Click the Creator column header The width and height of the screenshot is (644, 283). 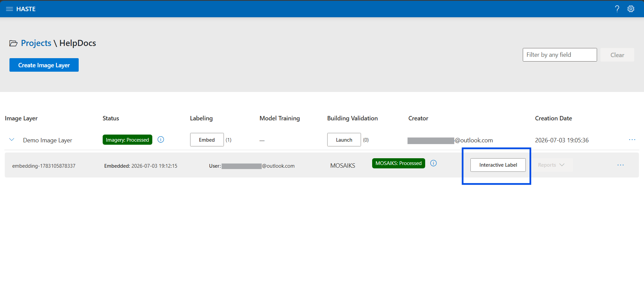coord(418,118)
